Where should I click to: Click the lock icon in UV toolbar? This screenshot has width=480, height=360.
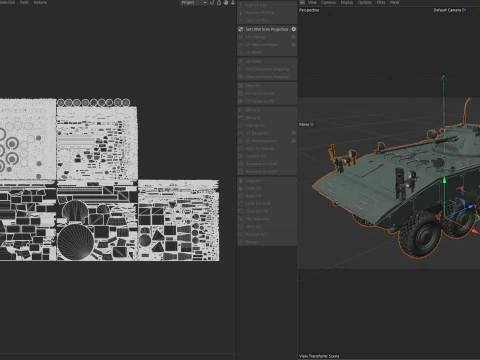[x=219, y=3]
